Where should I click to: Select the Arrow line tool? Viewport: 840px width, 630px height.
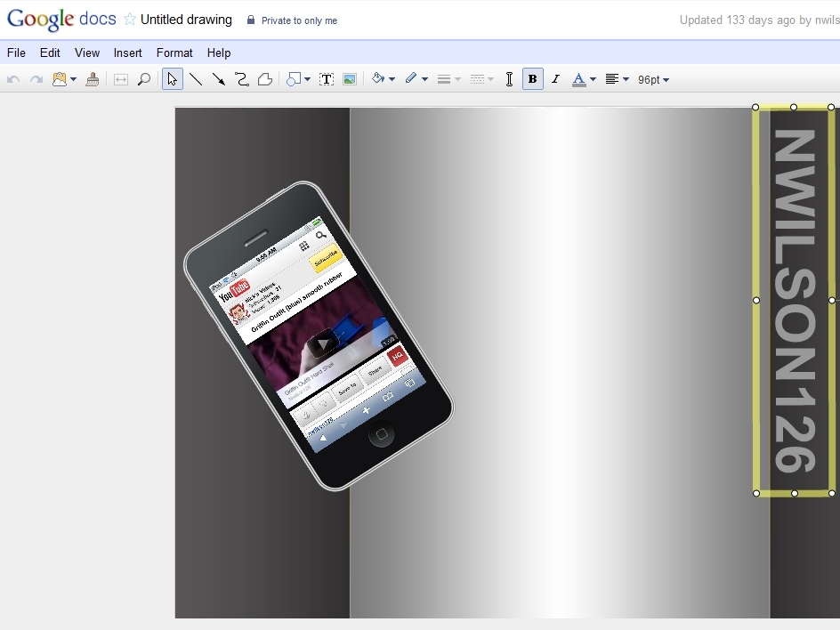219,79
